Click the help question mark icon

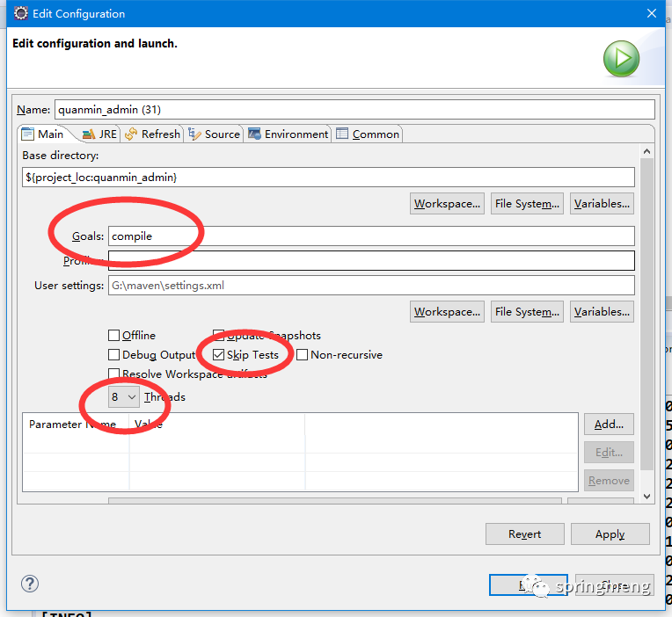tap(30, 584)
